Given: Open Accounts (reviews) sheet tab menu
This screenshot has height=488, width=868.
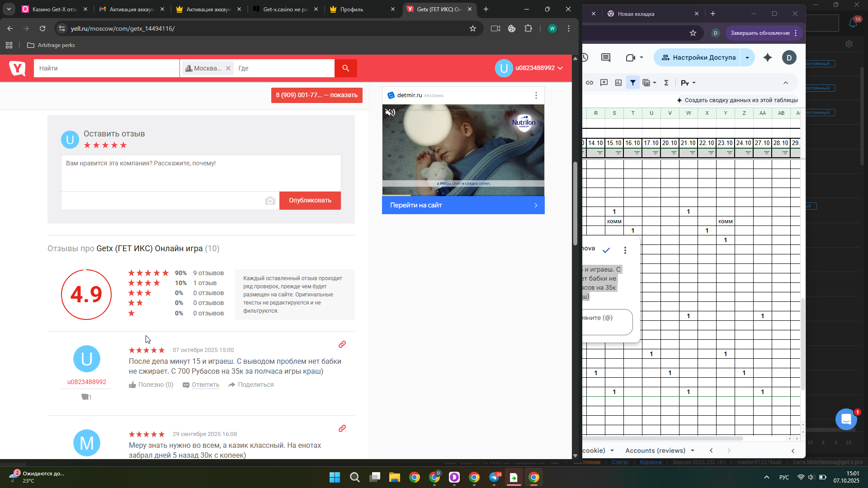Looking at the screenshot, I should (x=693, y=450).
